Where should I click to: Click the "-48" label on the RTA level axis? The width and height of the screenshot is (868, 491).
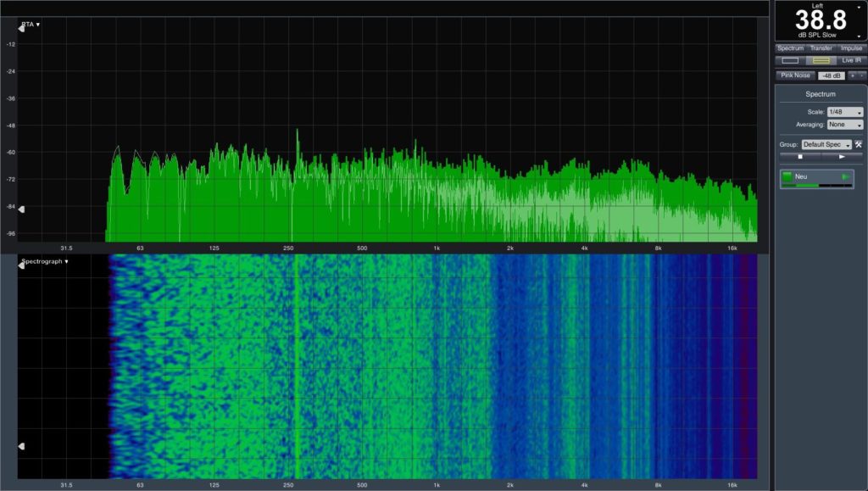coord(11,126)
